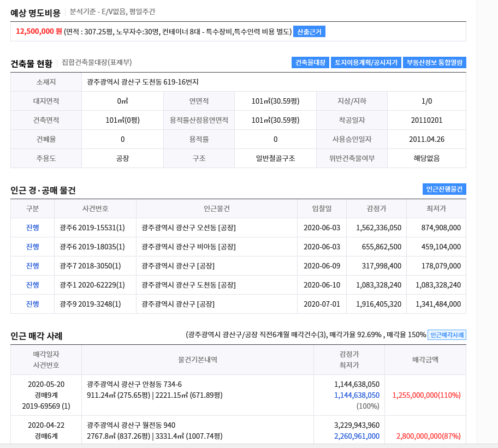
Task: Click sale date 2020-05-20
Action: pos(46,384)
